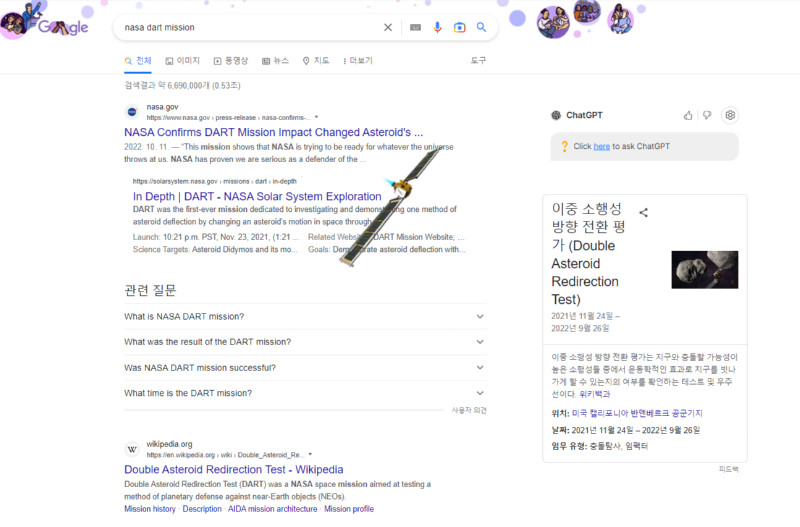Image resolution: width=800 pixels, height=527 pixels.
Task: Open the on-screen keyboard input tool
Action: [x=415, y=27]
